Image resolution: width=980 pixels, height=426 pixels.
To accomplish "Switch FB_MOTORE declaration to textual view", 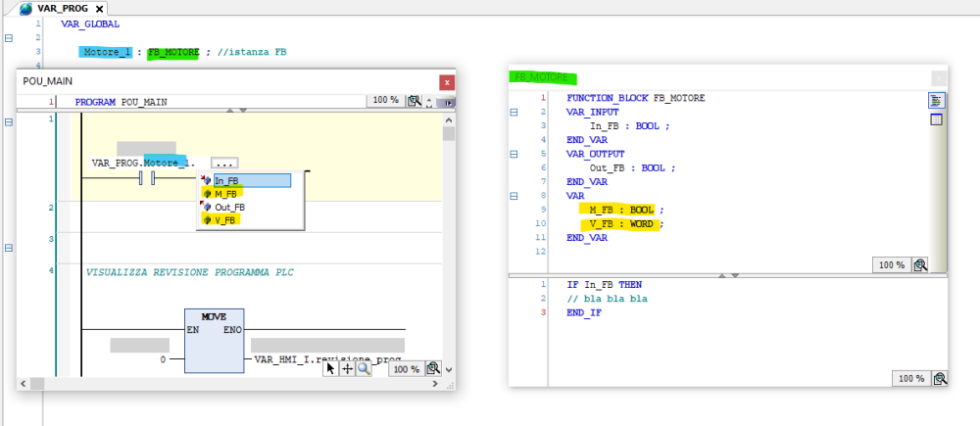I will [936, 101].
